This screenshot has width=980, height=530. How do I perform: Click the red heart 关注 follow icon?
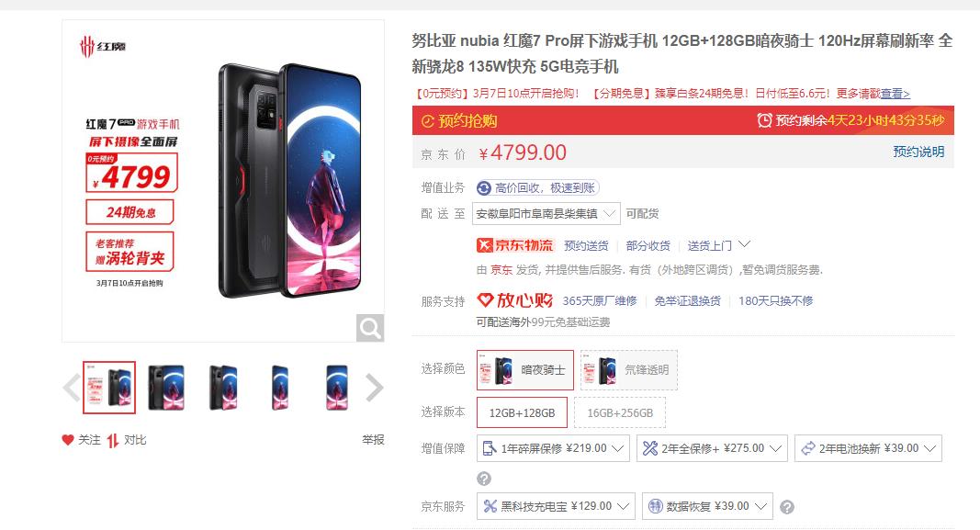[67, 440]
